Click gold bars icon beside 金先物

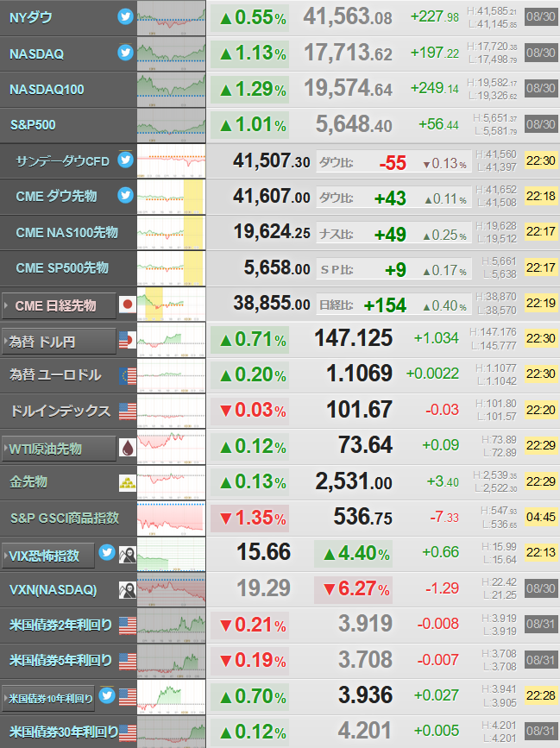click(128, 483)
